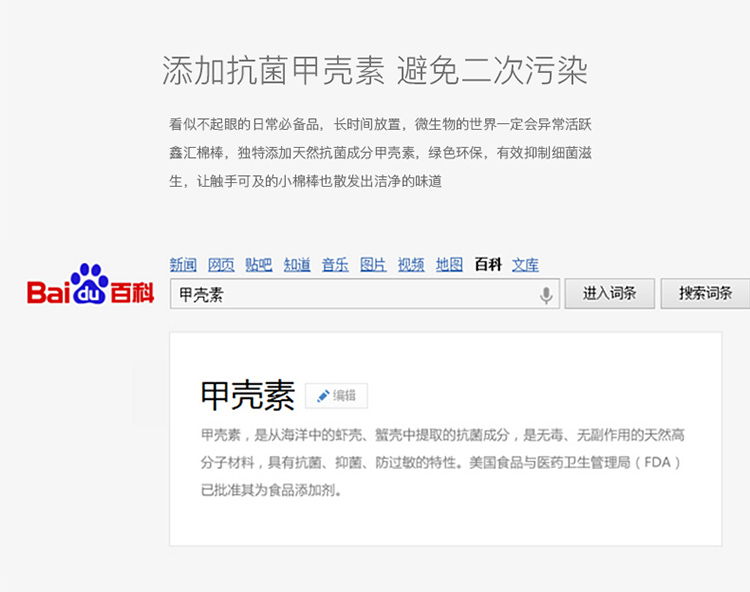Screen dimensions: 750x592
Task: Open the 地图 link
Action: tap(449, 264)
